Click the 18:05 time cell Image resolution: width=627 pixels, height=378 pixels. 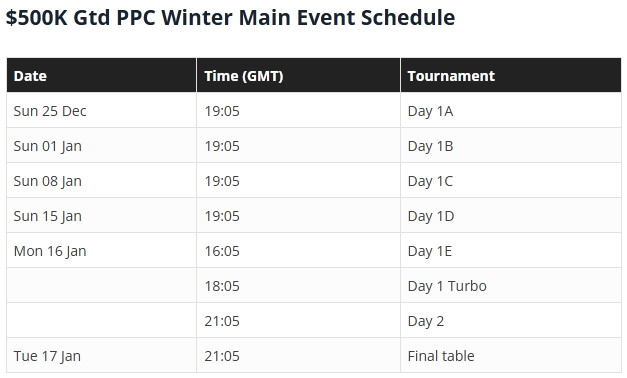click(298, 286)
